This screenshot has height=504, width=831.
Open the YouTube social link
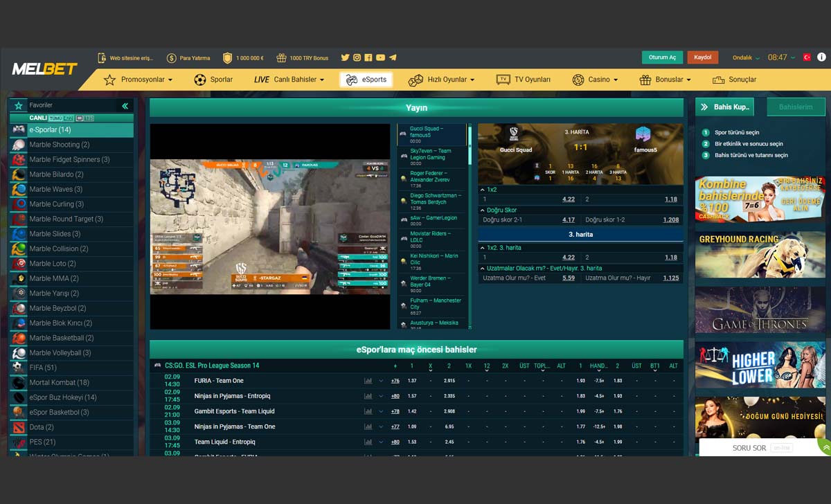381,58
